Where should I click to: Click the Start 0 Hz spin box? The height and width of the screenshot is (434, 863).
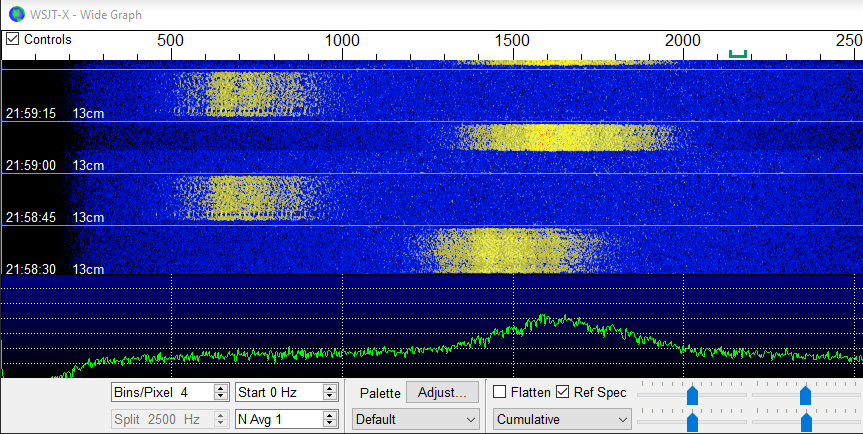tap(278, 392)
